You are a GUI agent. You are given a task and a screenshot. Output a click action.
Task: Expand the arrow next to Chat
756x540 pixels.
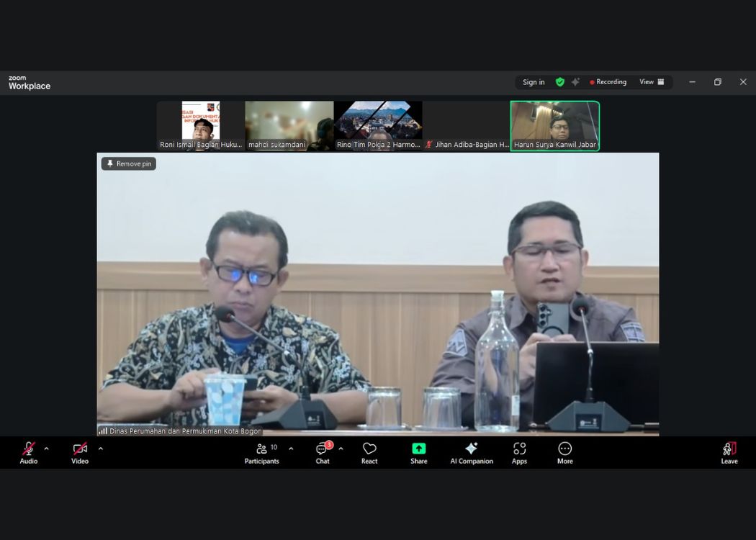341,449
